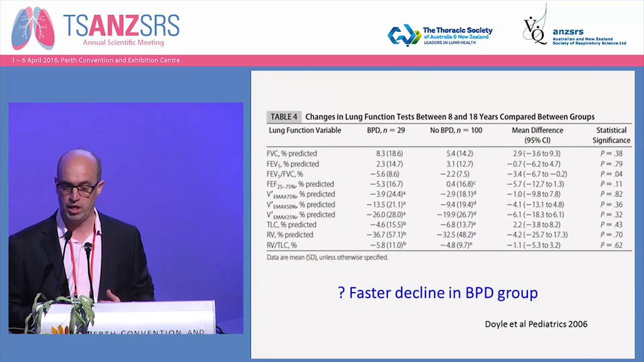This screenshot has width=644, height=362.
Task: Click the No BPD, n = 100 column header
Action: click(456, 130)
